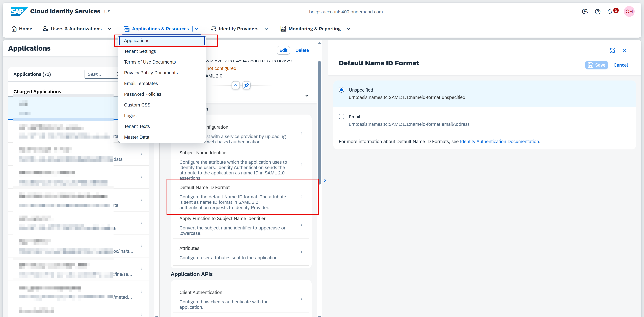Viewport: 644px width, 317px height.
Task: Open the help question mark icon
Action: click(x=598, y=12)
